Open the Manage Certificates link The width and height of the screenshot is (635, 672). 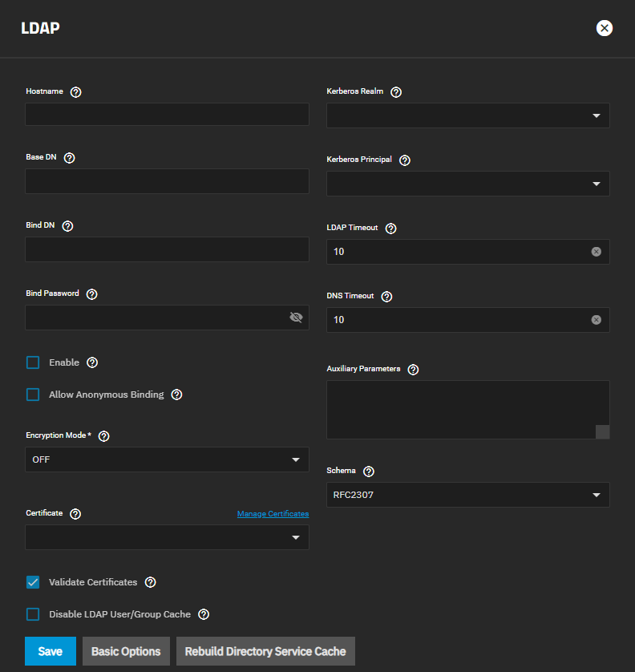pos(273,514)
